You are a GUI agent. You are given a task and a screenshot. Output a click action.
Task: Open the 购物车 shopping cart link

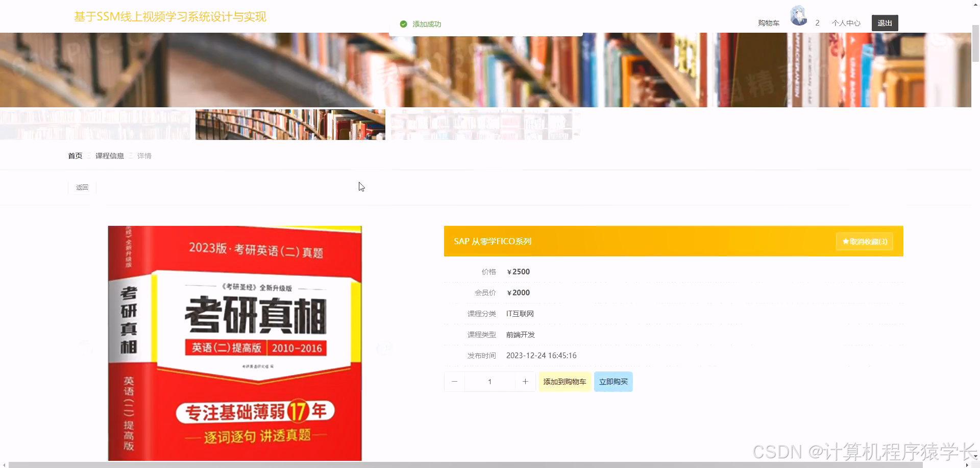(x=768, y=23)
